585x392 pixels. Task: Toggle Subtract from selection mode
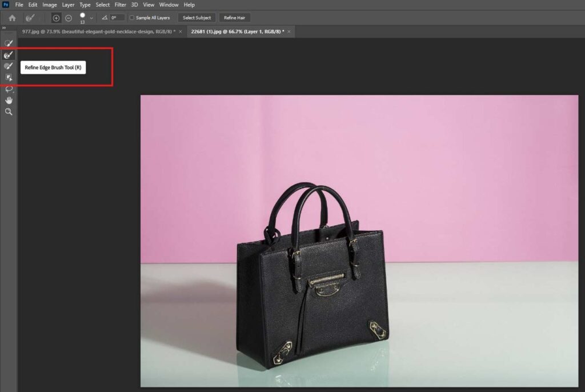coord(68,18)
